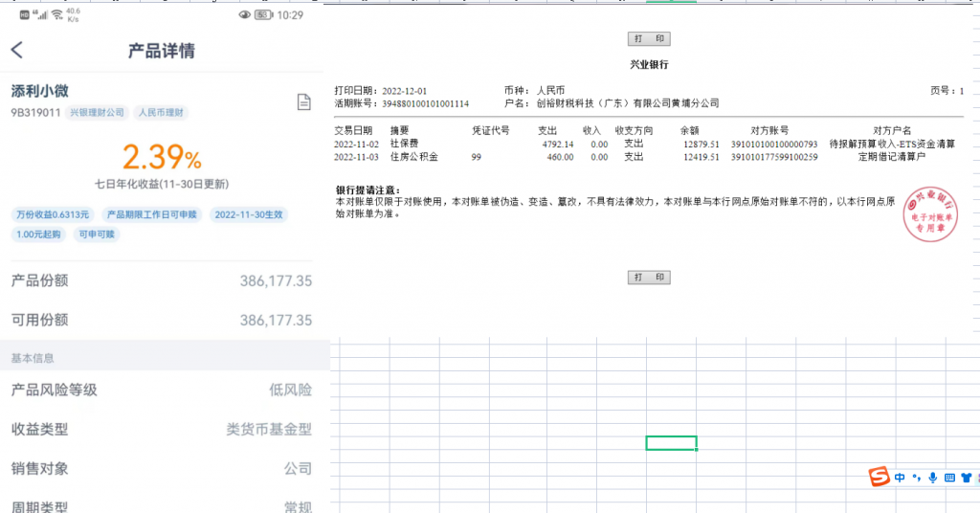Click the 银行提请注意 notice heading
Viewport: 980px width, 513px height.
[367, 190]
